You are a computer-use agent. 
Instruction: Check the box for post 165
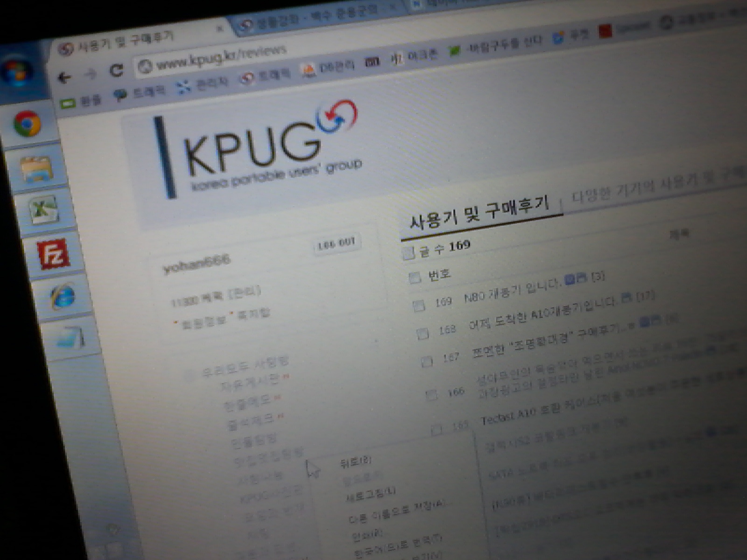pos(436,429)
